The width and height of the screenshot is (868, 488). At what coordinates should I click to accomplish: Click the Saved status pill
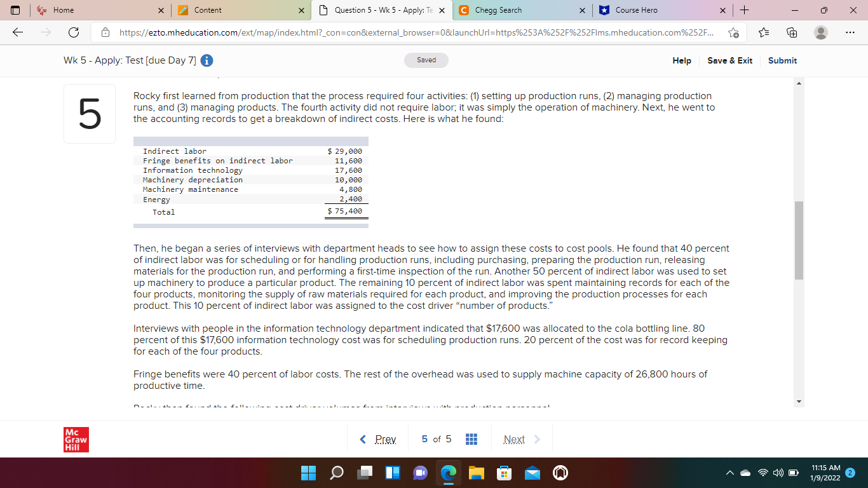point(426,60)
